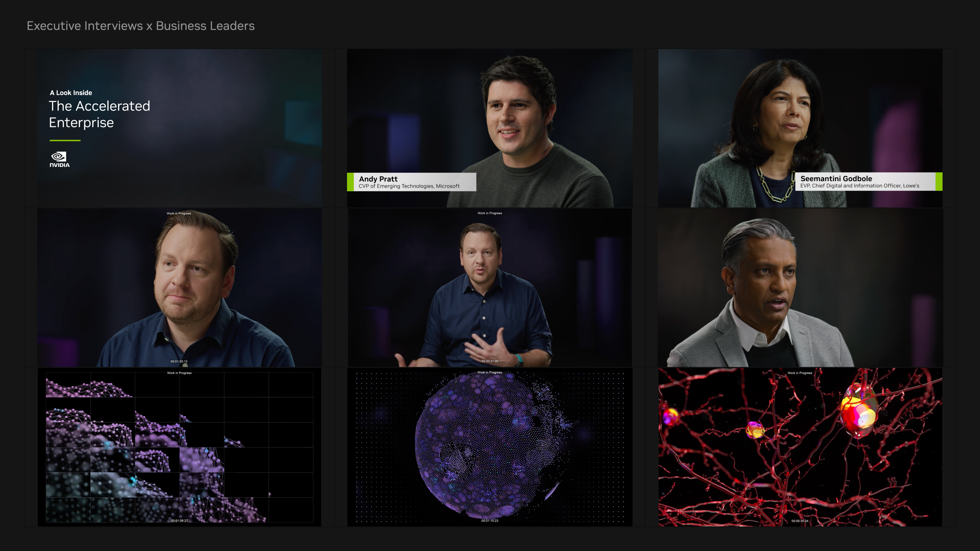The image size is (980, 551).
Task: Click timecode 00:00:21:00 on gesturing frame
Action: 490,361
